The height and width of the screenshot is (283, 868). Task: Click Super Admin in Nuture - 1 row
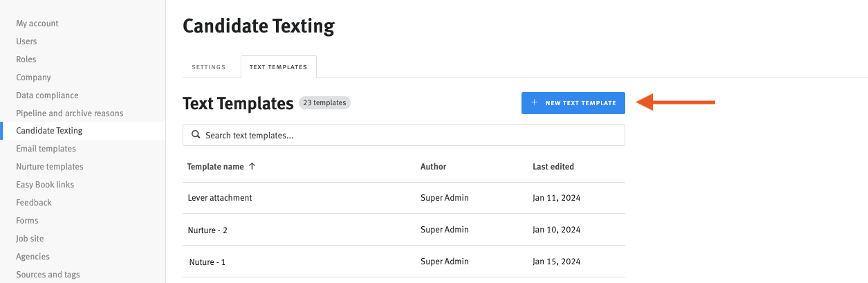click(445, 262)
